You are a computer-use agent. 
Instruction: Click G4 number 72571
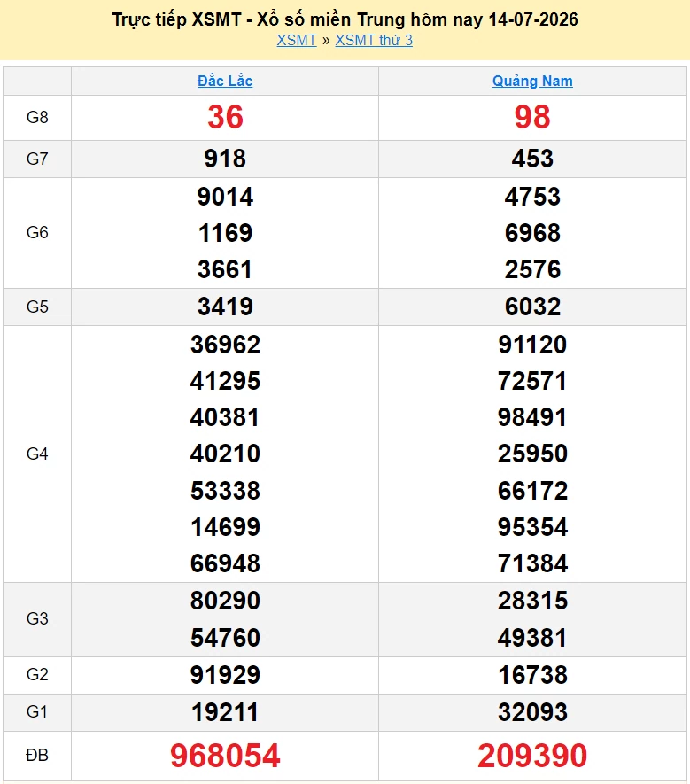532,381
